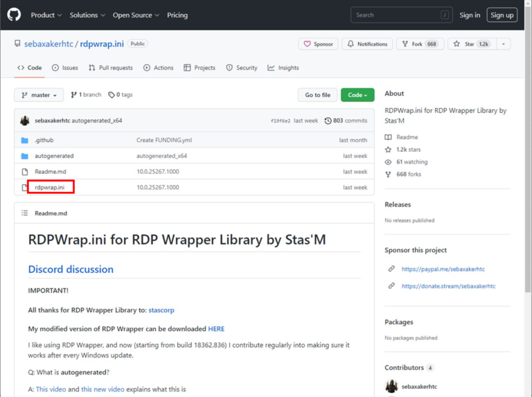532x397 pixels.
Task: Click the commits history clock icon
Action: [x=328, y=121]
